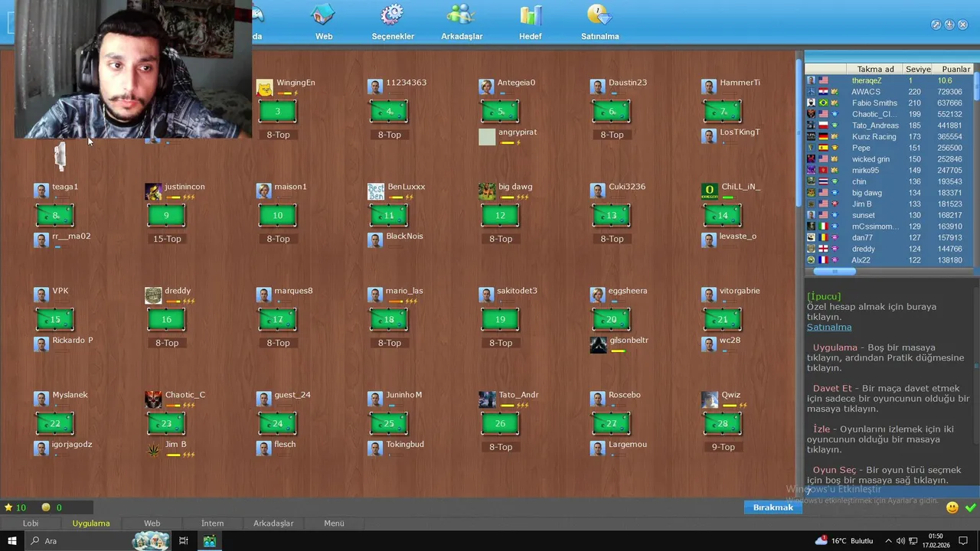
Task: Open the Menü bottom tab
Action: pyautogui.click(x=334, y=523)
